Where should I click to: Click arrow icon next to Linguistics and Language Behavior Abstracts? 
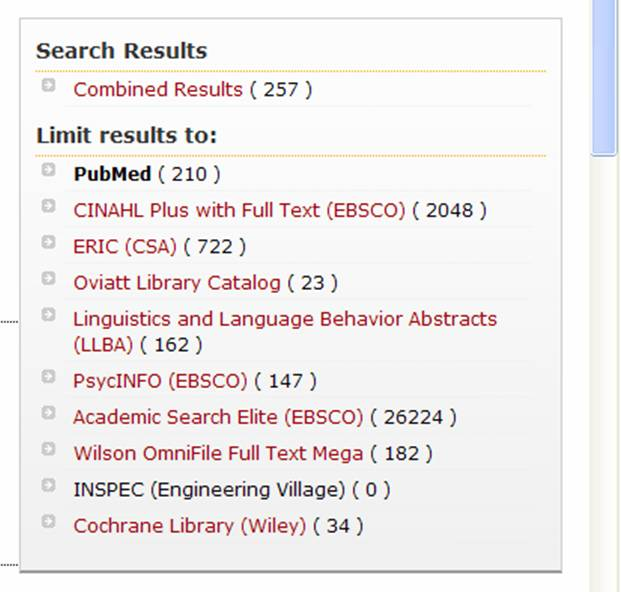[48, 315]
